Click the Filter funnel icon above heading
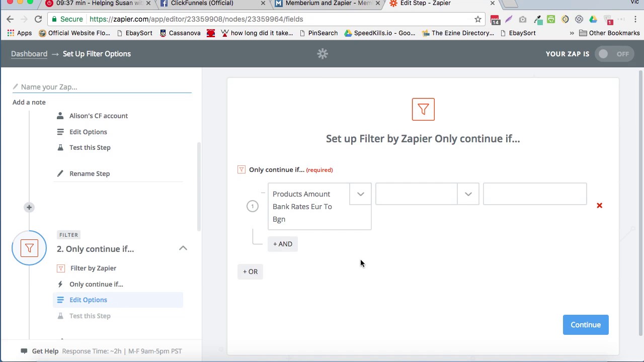Screen dimensions: 644x362 click(423, 109)
